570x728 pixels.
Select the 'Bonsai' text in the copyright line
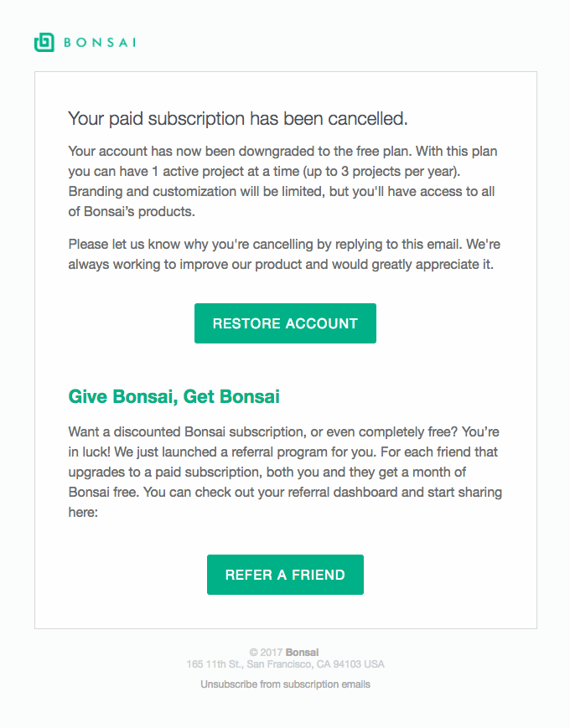(x=303, y=652)
